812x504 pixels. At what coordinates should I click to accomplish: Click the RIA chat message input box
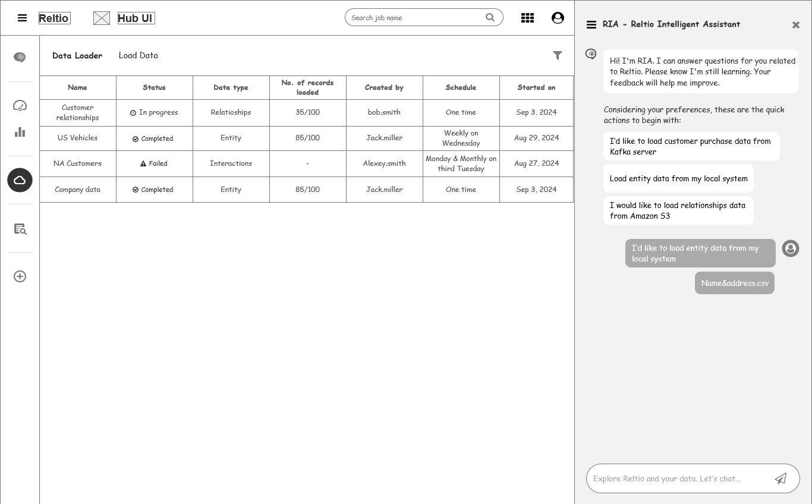coord(678,478)
